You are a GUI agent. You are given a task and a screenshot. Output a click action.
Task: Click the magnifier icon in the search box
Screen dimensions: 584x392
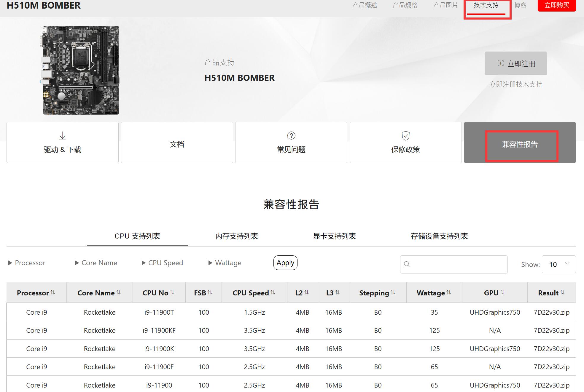(x=407, y=264)
